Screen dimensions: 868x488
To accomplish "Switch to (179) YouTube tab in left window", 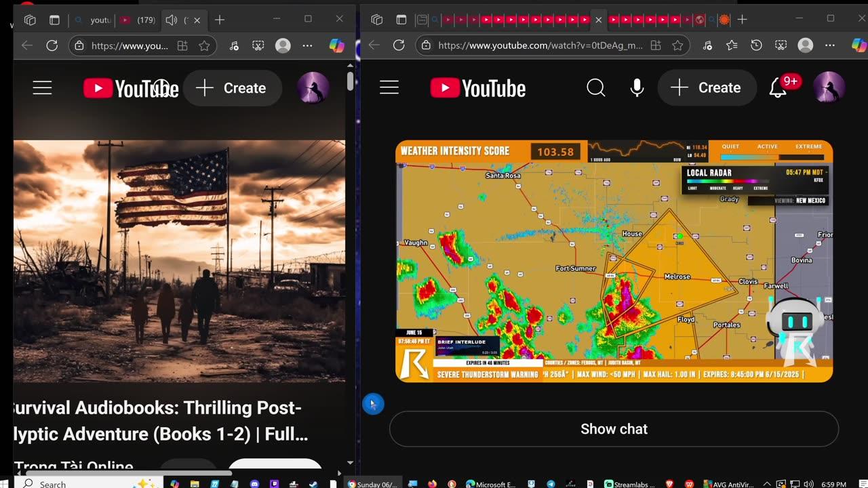I will click(138, 20).
